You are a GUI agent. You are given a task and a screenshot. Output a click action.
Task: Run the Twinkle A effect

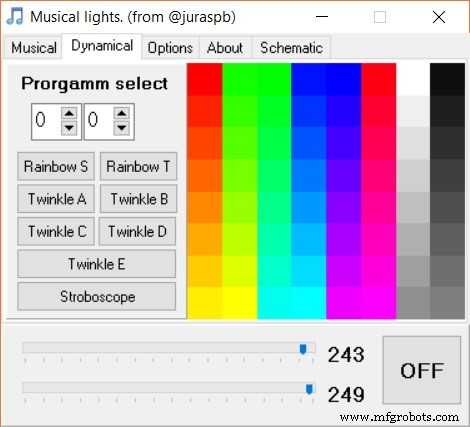click(x=56, y=199)
